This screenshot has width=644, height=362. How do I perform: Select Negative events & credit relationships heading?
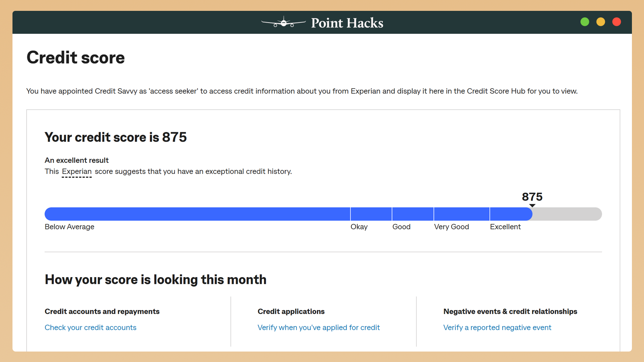(510, 311)
